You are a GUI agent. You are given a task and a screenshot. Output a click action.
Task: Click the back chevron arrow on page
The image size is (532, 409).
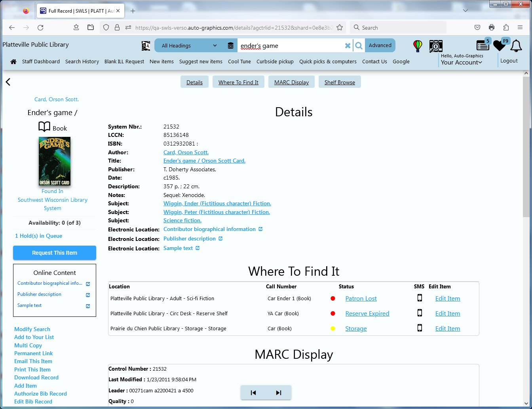(8, 82)
